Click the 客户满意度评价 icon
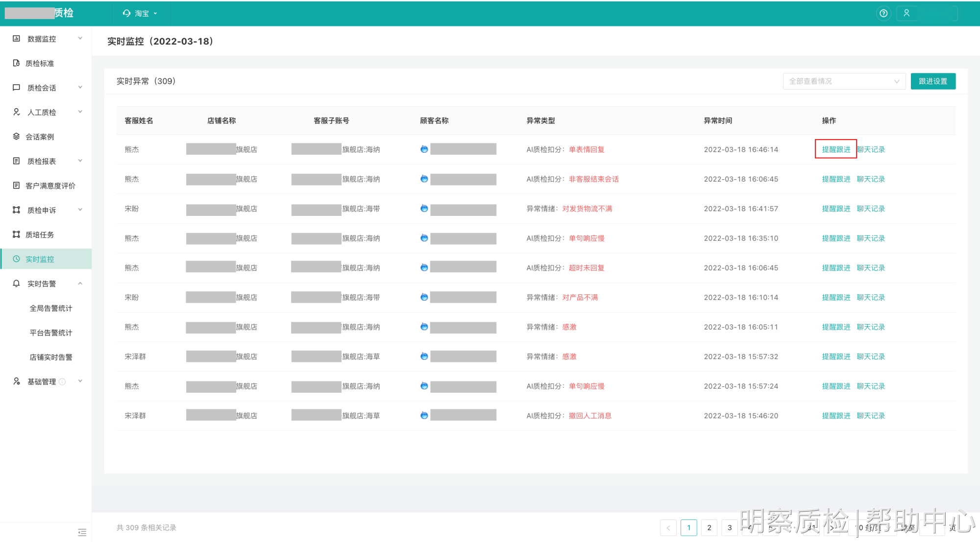The image size is (980, 542). (16, 185)
